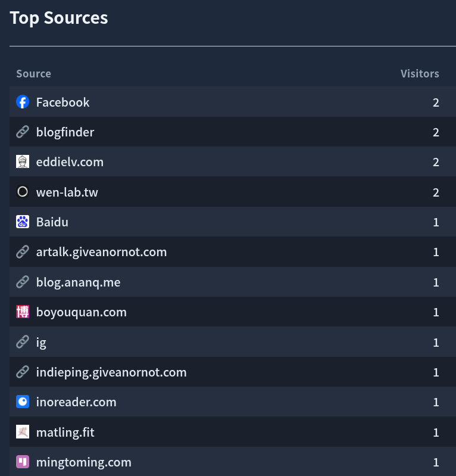Click the Source column header
Viewport: 456px width, 476px height.
click(x=34, y=73)
